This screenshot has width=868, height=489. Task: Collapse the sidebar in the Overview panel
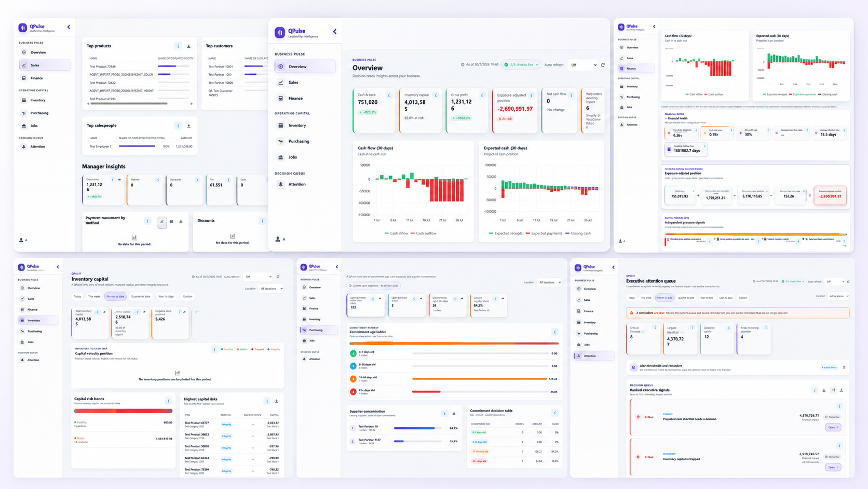[334, 32]
